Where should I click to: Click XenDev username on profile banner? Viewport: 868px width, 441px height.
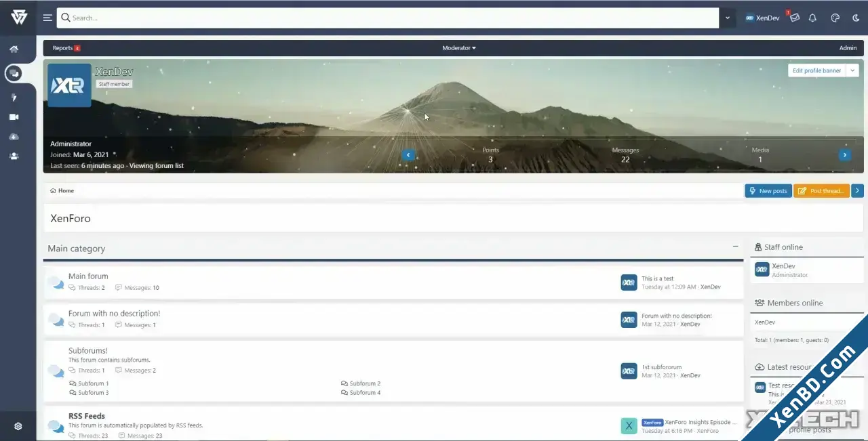click(114, 71)
